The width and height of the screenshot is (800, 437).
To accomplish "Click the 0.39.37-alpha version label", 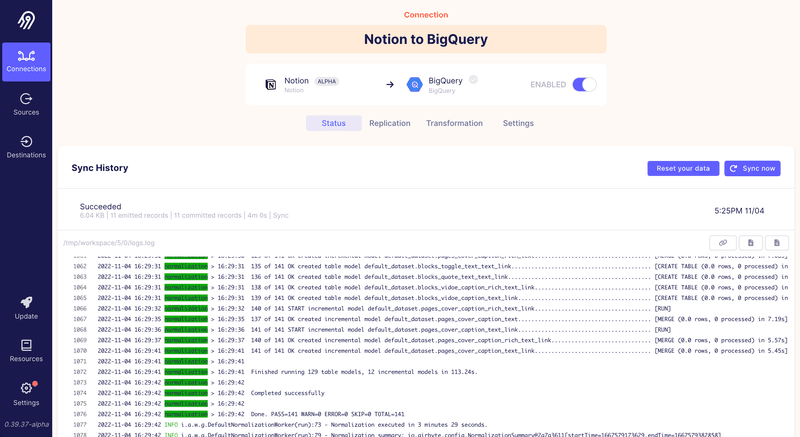I will coord(26,424).
